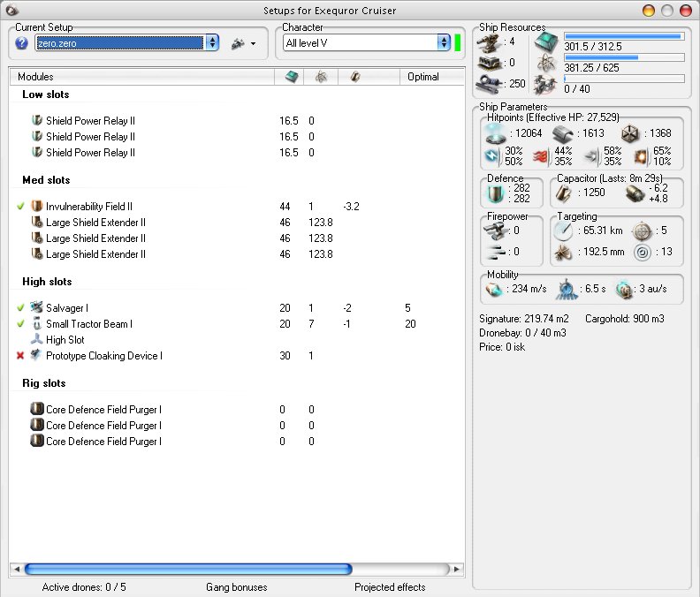Click the max locked targets icon

(642, 230)
